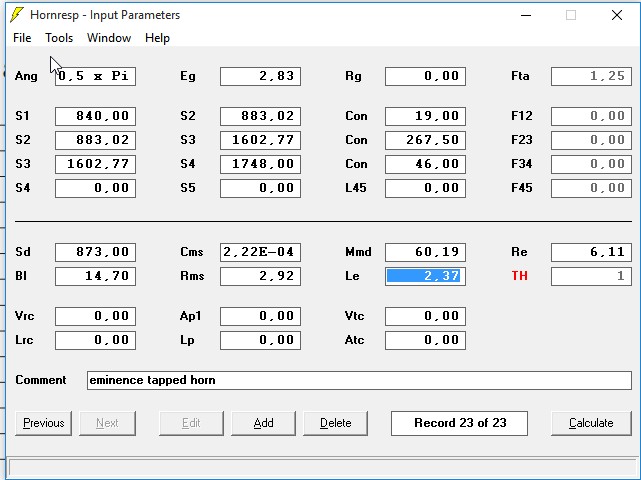Image resolution: width=641 pixels, height=480 pixels.
Task: Select the Vrc input field
Action: pyautogui.click(x=95, y=316)
